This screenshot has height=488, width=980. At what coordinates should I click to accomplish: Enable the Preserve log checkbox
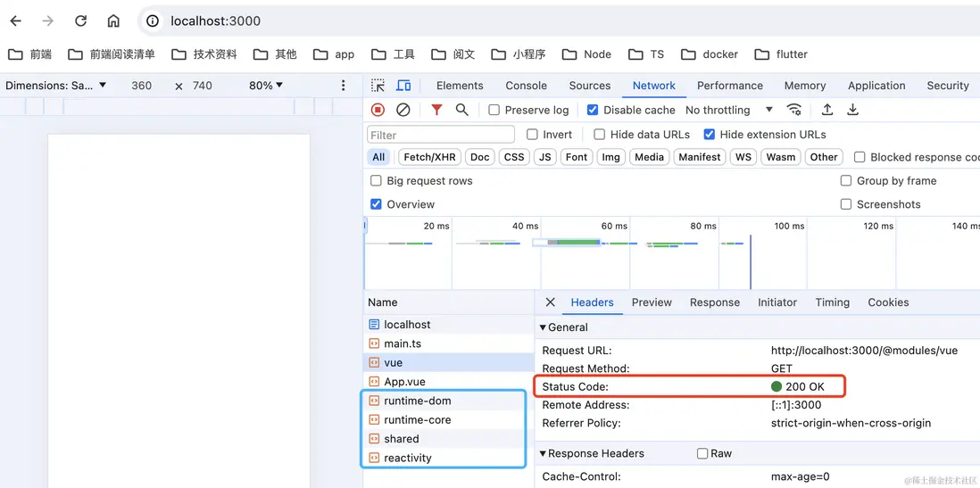[x=494, y=110]
